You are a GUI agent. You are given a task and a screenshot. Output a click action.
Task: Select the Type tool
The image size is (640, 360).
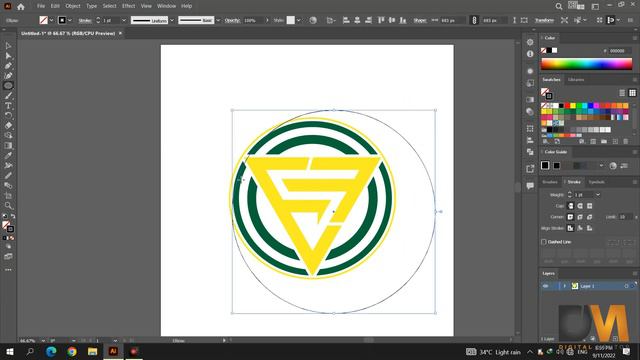pyautogui.click(x=8, y=105)
